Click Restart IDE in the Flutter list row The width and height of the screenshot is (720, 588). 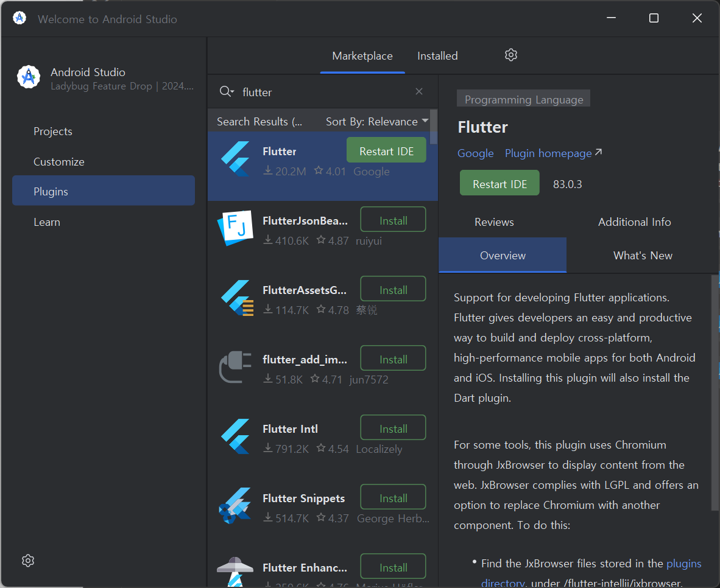(x=386, y=150)
